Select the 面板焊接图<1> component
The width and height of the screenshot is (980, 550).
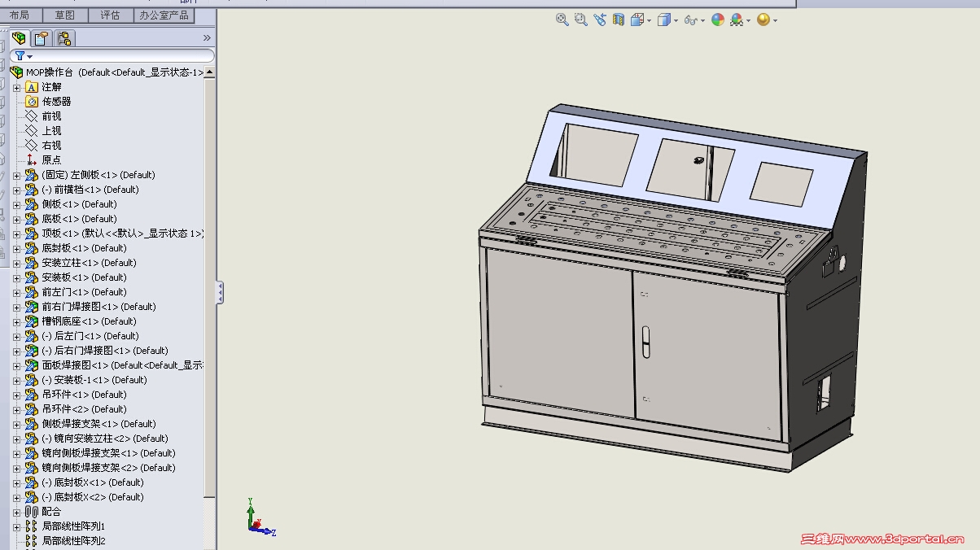click(122, 365)
